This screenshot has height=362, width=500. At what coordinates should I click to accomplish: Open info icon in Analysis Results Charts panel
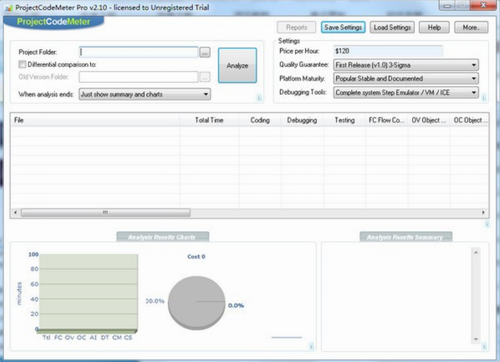coord(311,346)
